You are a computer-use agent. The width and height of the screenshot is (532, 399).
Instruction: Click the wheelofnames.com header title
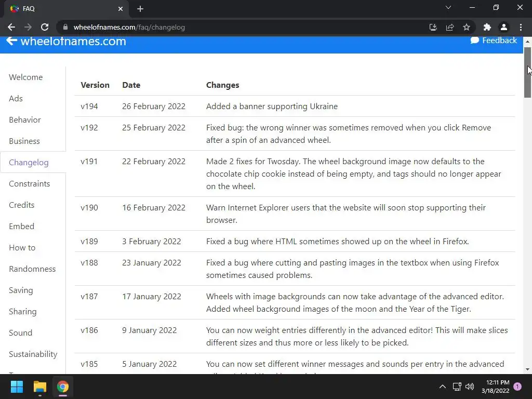pos(73,41)
